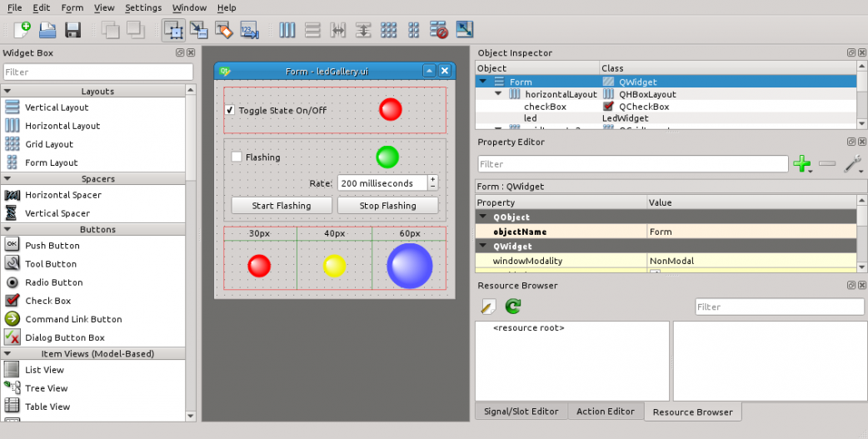Apply Lay Out in a Grid from the toolbar
Screen dimensions: 868x439
tap(388, 30)
